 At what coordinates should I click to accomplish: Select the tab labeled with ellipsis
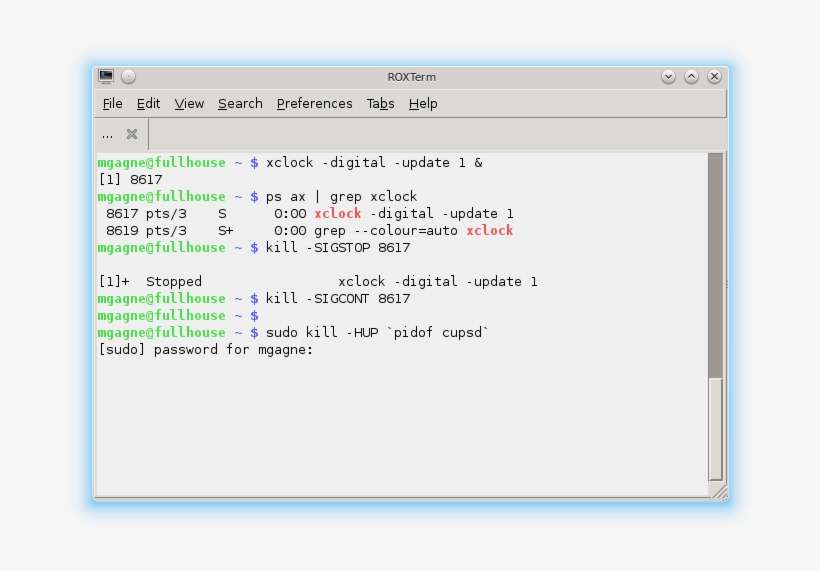click(x=108, y=134)
